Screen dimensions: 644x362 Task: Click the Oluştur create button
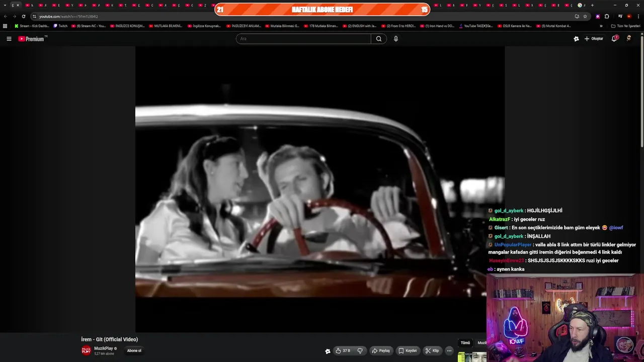(594, 39)
